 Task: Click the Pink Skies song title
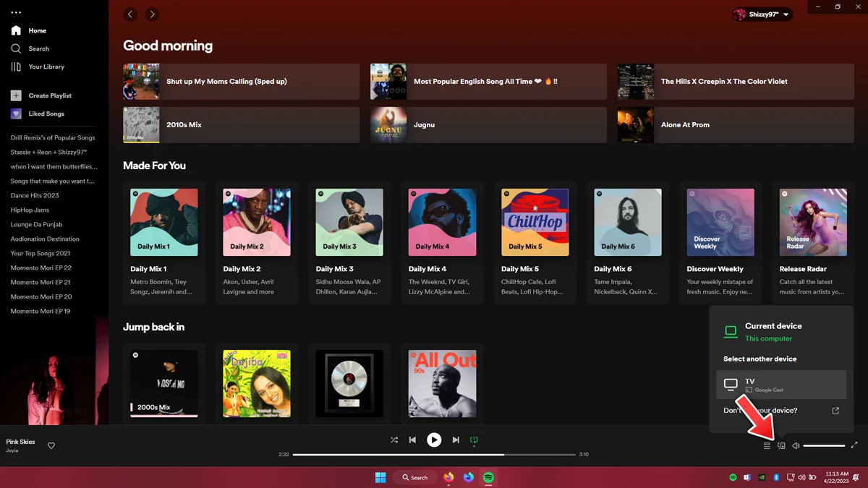(x=20, y=442)
